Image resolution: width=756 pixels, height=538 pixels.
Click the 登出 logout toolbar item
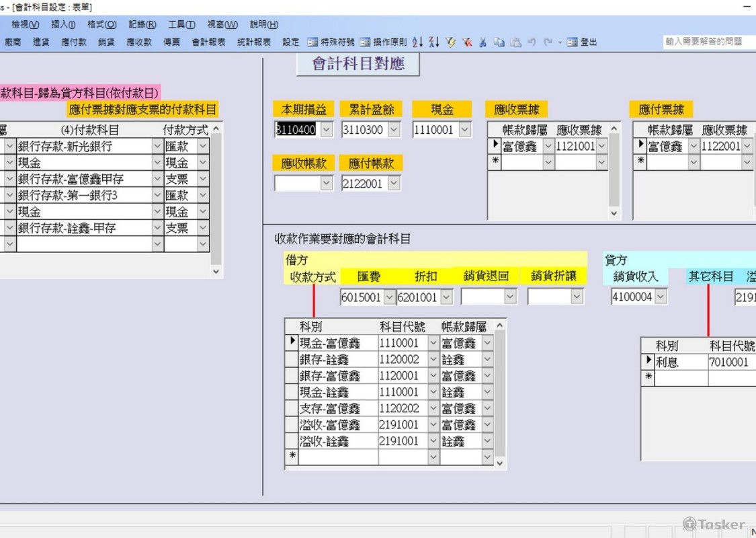(583, 42)
